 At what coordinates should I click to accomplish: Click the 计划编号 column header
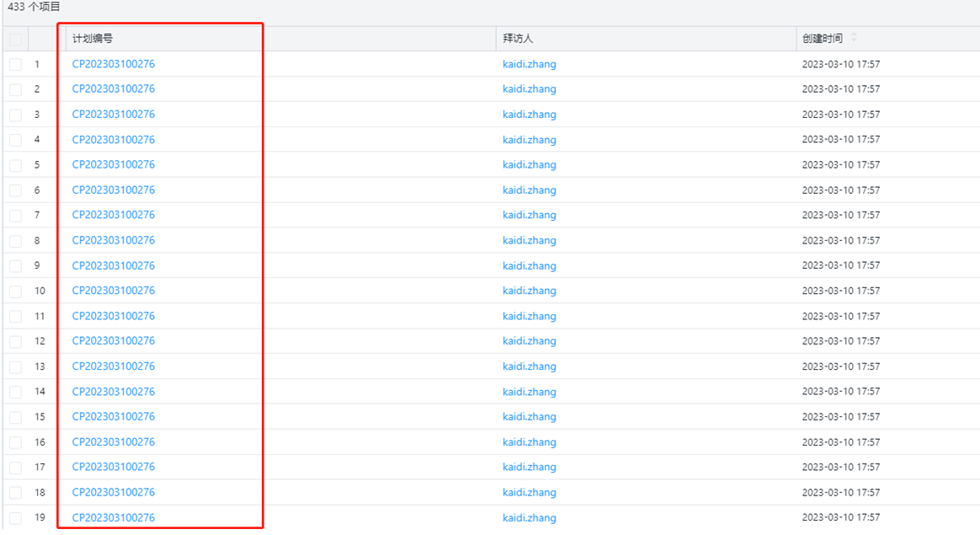click(x=93, y=39)
